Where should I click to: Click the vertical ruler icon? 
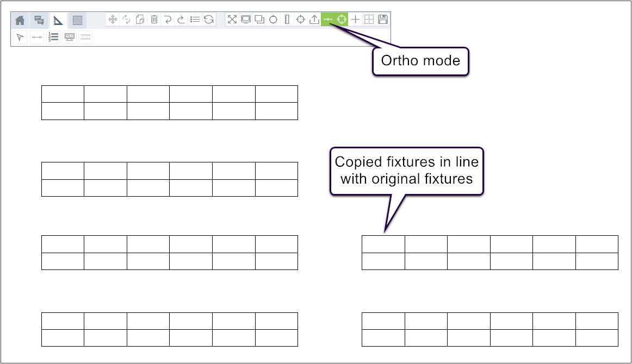[287, 20]
